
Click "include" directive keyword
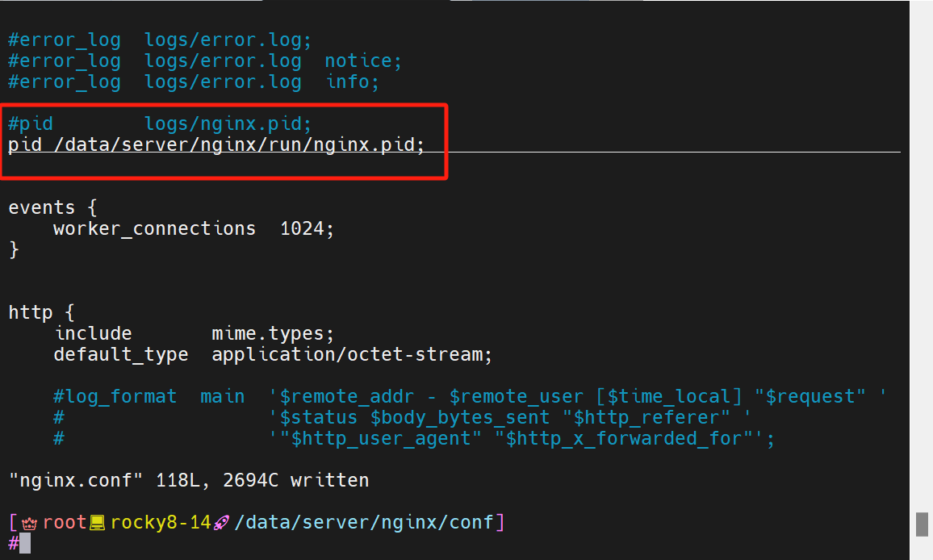93,333
